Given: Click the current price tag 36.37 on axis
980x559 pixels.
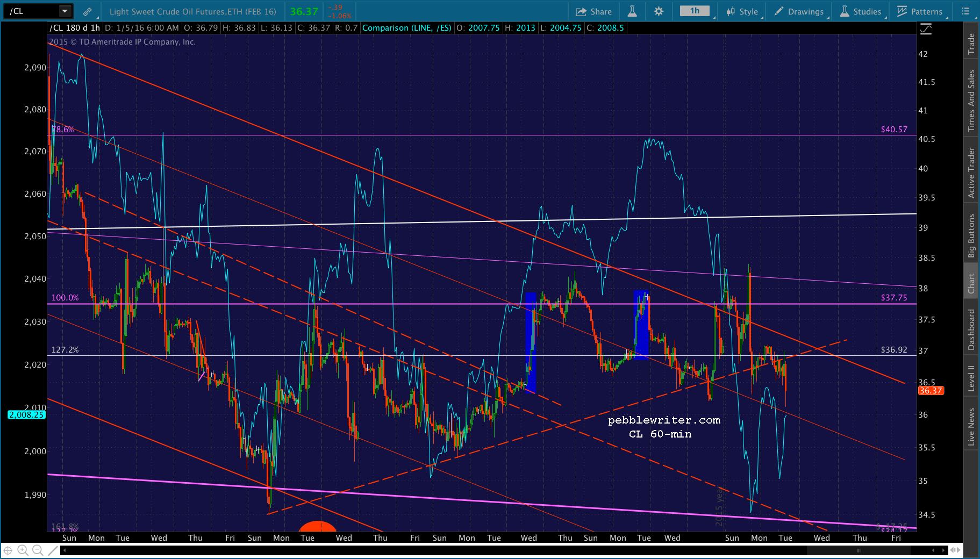Looking at the screenshot, I should 931,391.
